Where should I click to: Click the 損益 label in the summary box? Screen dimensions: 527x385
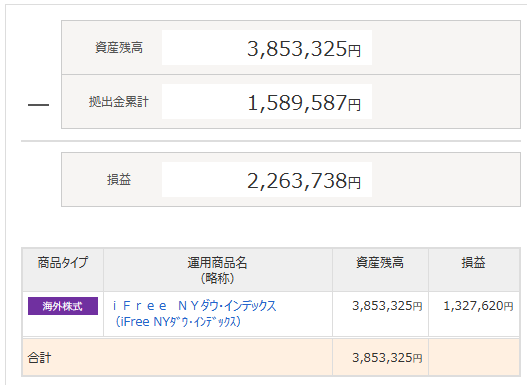[x=119, y=180]
